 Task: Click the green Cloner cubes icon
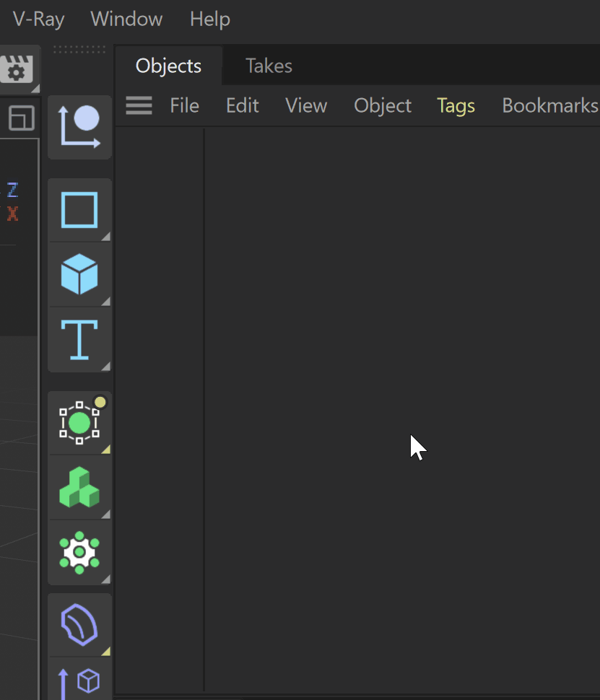pyautogui.click(x=79, y=488)
